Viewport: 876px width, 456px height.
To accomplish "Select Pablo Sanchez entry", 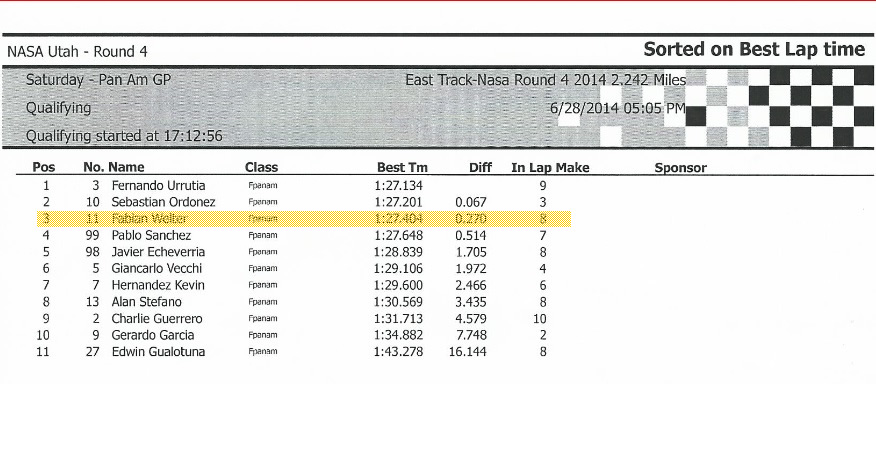I will coord(151,235).
